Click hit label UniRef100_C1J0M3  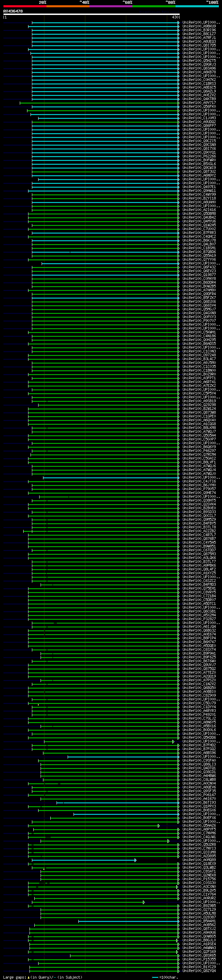click(x=199, y=118)
